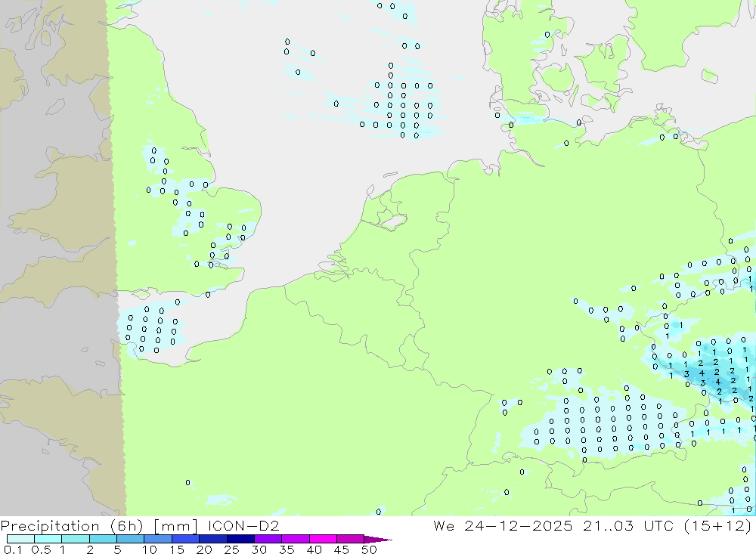Select the 10–15 mm legend color swatch
756x554 pixels.
(158, 539)
